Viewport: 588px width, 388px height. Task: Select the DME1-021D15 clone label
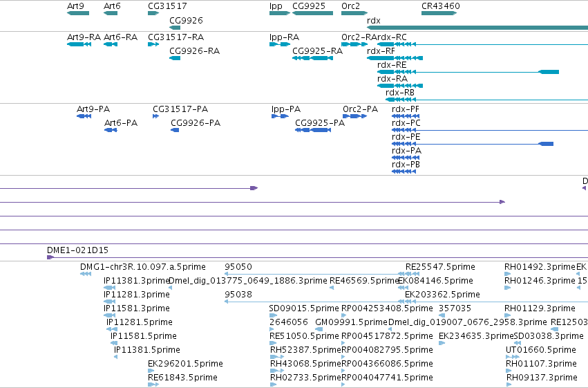coord(77,250)
